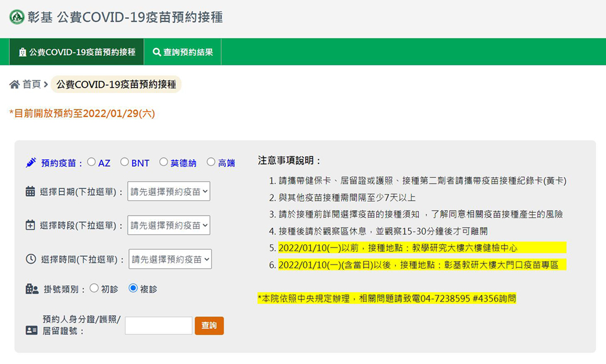Select 初診 registration type

pyautogui.click(x=94, y=289)
